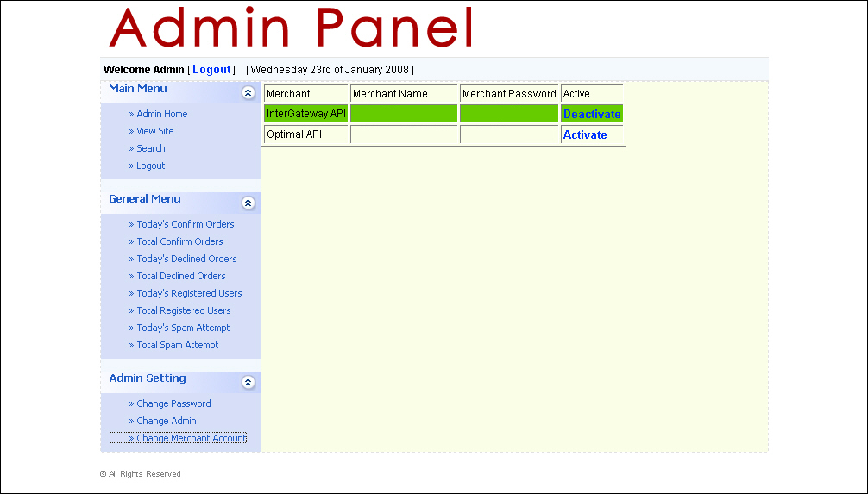Collapse the General Menu panel
This screenshot has height=494, width=868.
pos(248,203)
